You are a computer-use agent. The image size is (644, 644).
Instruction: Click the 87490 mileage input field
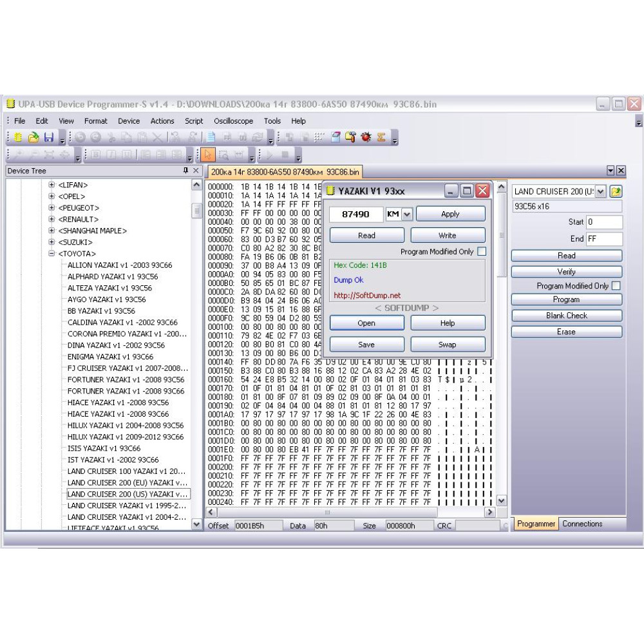356,214
